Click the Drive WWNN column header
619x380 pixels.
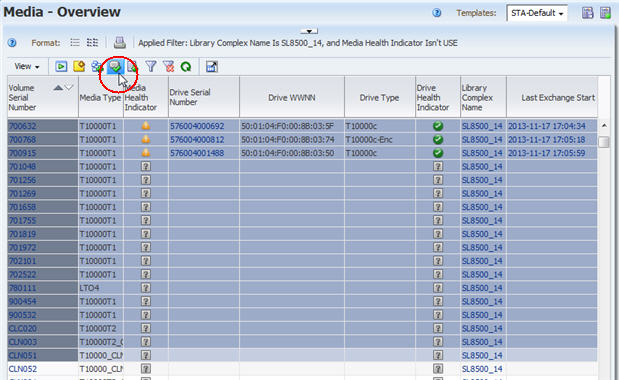[x=292, y=97]
